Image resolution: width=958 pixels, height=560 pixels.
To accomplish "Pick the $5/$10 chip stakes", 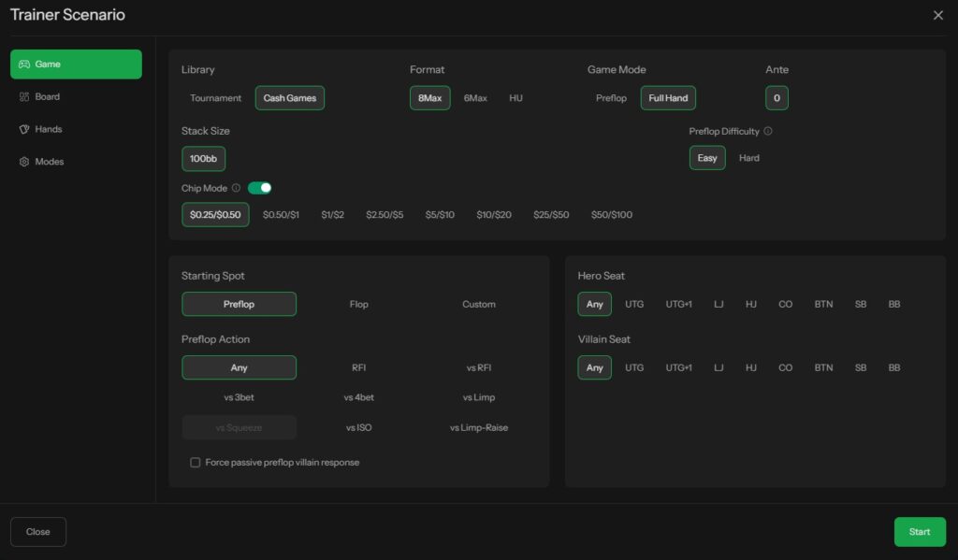I will click(440, 215).
